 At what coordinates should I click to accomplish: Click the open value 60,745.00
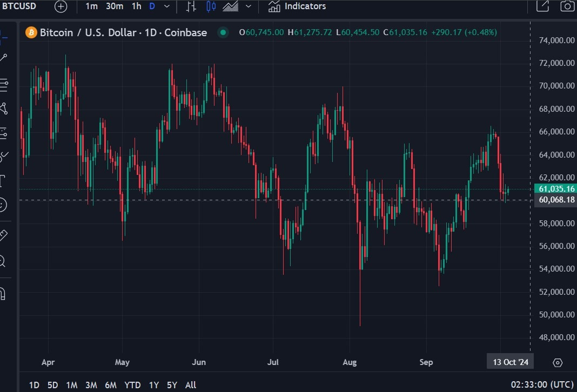pyautogui.click(x=265, y=32)
